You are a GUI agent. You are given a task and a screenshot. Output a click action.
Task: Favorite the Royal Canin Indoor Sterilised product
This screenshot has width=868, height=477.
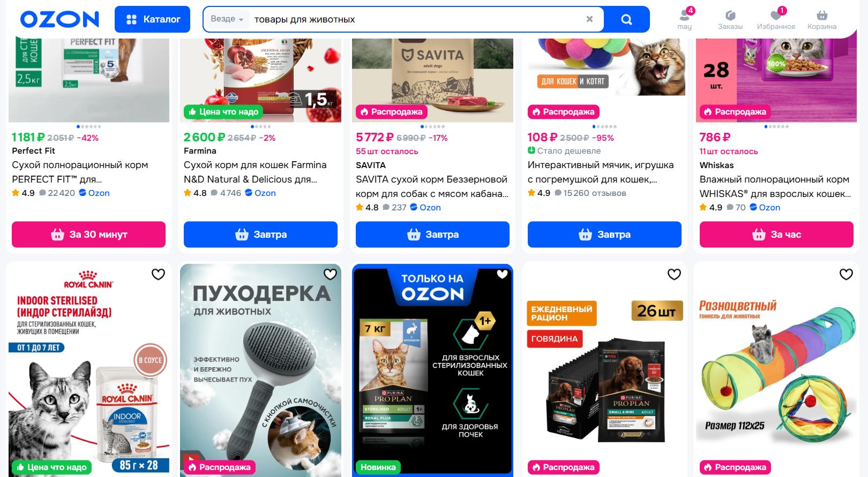click(x=158, y=275)
